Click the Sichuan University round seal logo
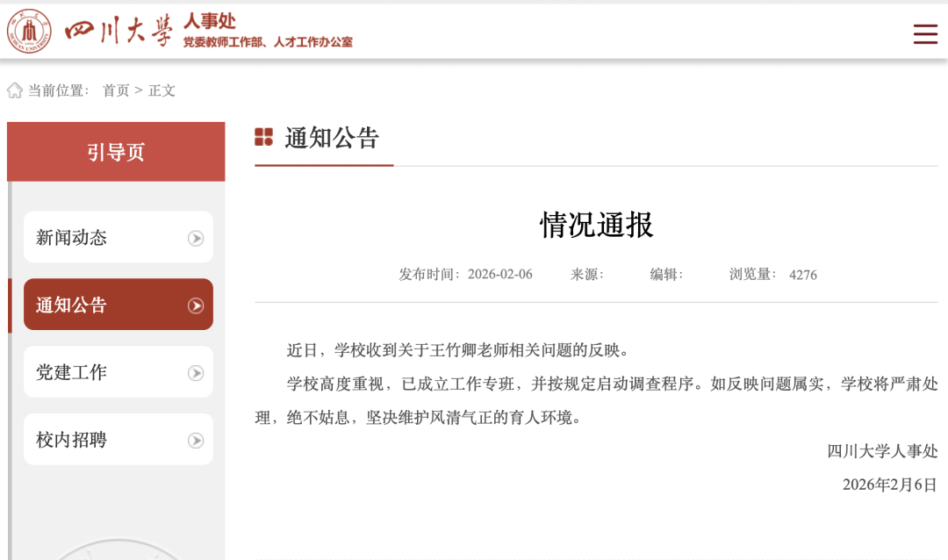The height and width of the screenshot is (560, 948). (x=29, y=32)
